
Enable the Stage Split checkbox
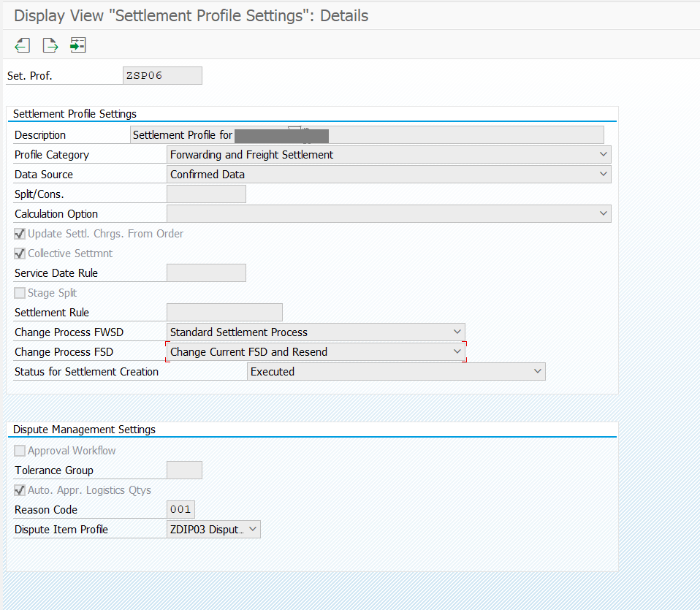[20, 293]
